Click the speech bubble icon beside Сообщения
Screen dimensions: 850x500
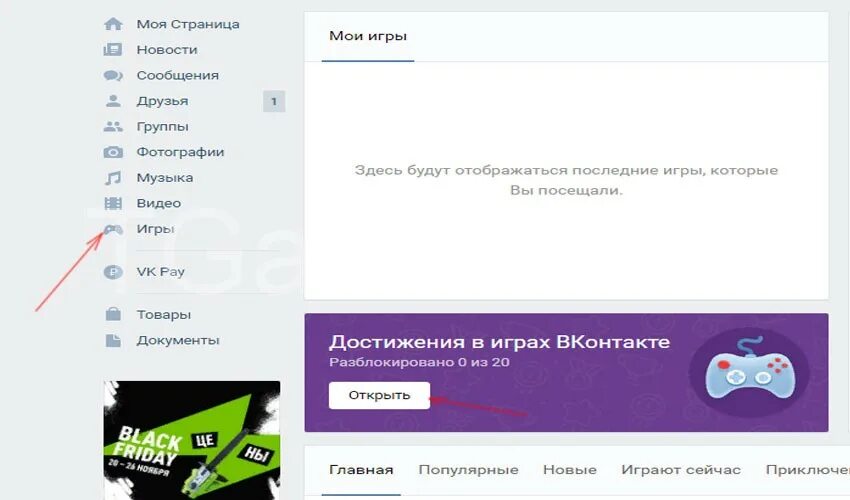(x=113, y=75)
